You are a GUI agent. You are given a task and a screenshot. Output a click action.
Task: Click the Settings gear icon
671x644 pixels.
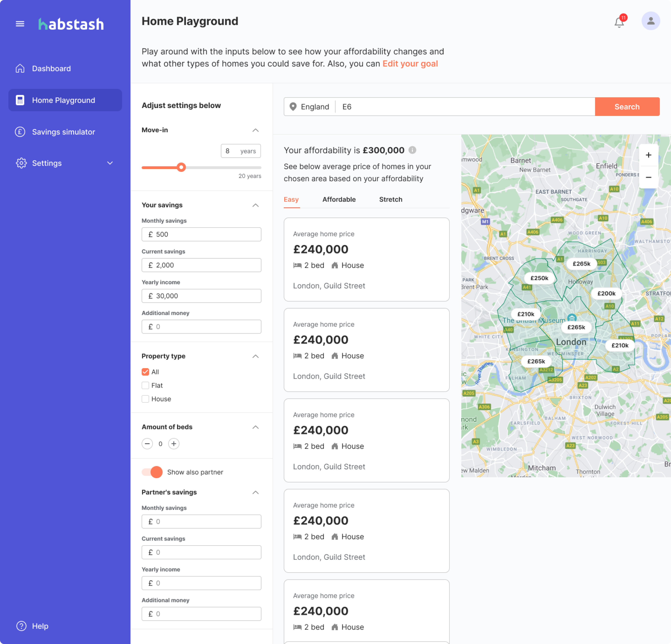tap(21, 163)
